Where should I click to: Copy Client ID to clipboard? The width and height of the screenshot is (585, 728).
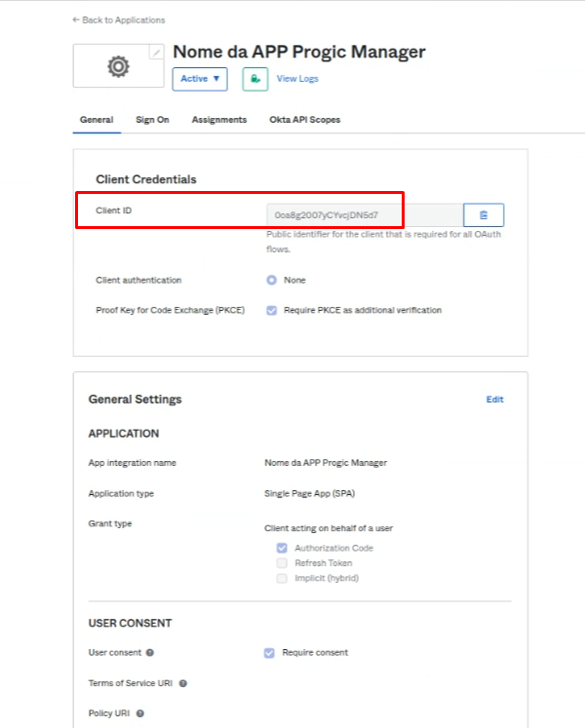click(484, 215)
